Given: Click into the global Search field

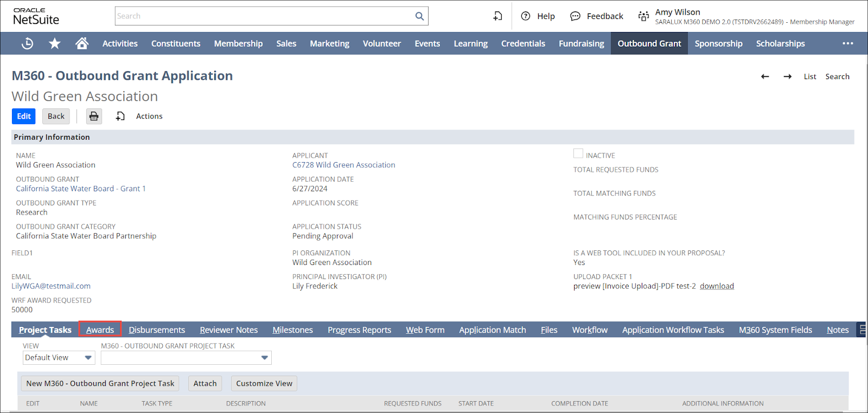Looking at the screenshot, I should pyautogui.click(x=264, y=16).
